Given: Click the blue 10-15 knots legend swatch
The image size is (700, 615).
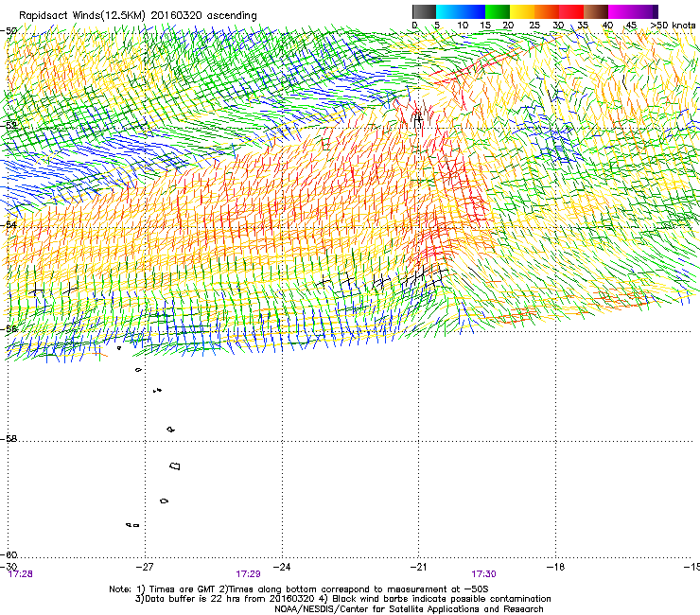Looking at the screenshot, I should (x=473, y=11).
